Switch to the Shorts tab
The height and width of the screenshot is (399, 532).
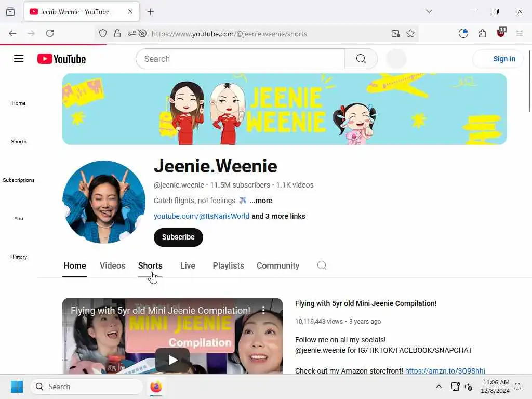(150, 265)
